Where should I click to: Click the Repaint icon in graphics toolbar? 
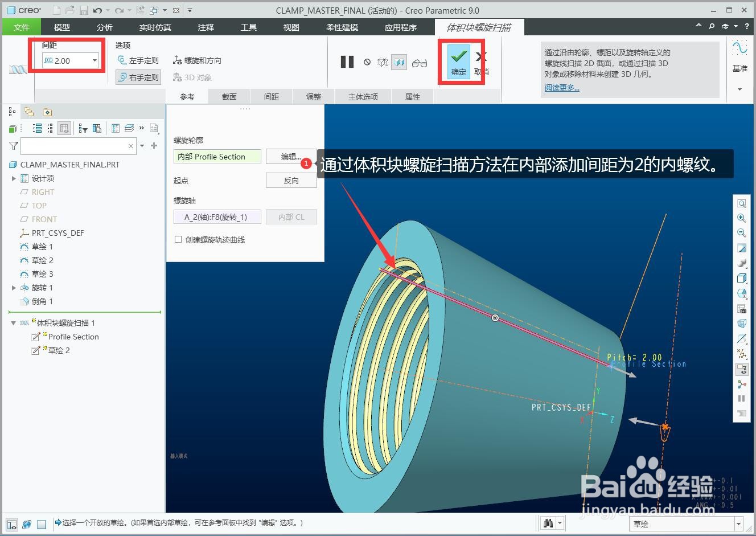pos(742,248)
